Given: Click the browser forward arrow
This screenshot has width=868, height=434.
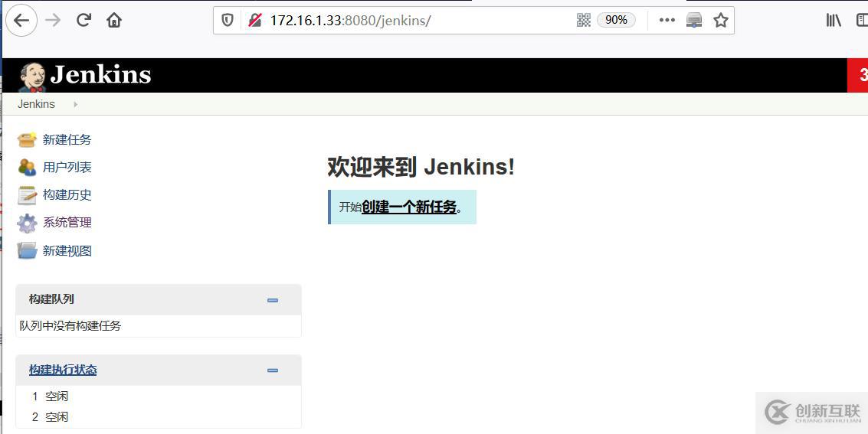Looking at the screenshot, I should (x=53, y=21).
